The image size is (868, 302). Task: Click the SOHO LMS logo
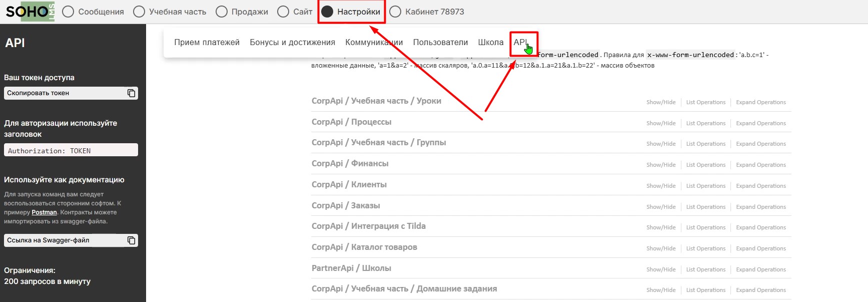30,12
